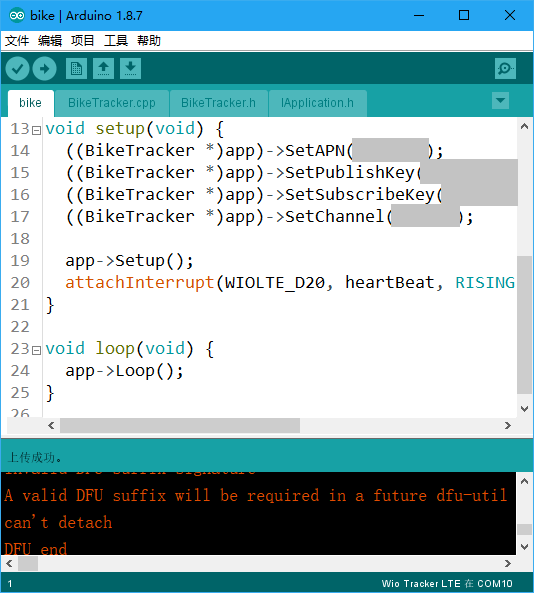Open the 帮助 menu
This screenshot has width=534, height=593.
tap(149, 40)
